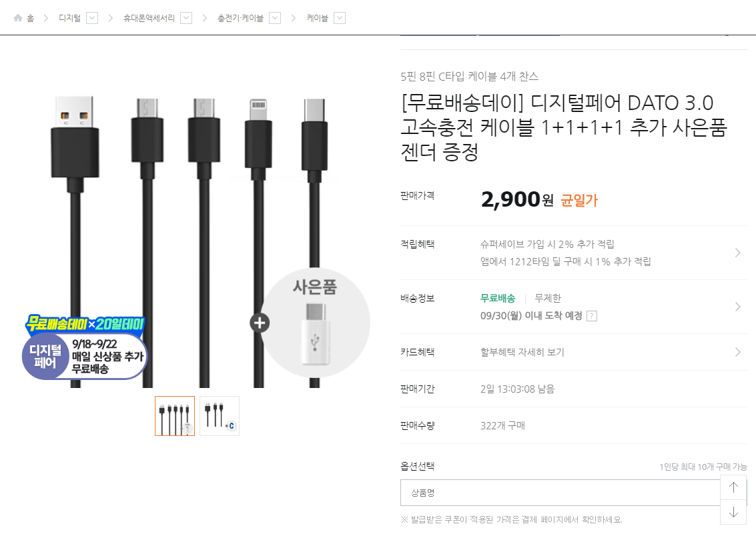
Task: Expand the 디지털 category dropdown
Action: click(x=92, y=18)
